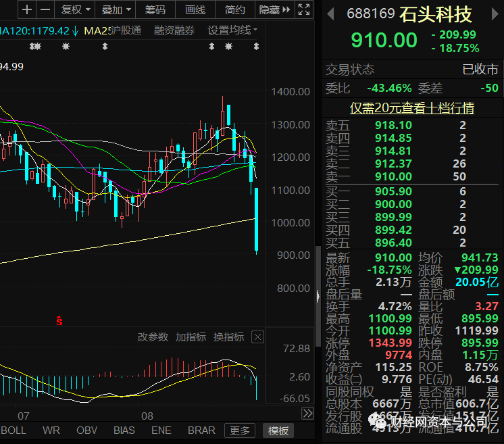Click stock code 688169
This screenshot has width=504, height=444.
tap(371, 14)
